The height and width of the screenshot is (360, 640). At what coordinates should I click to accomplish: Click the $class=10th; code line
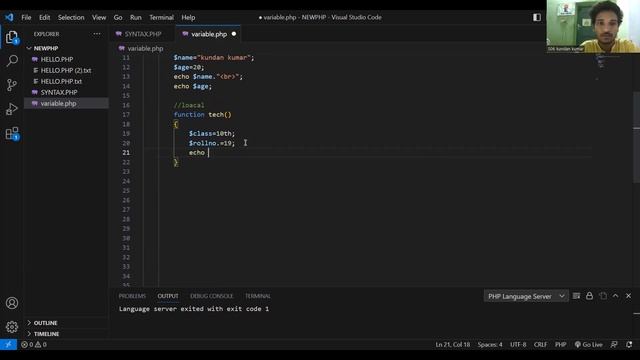click(x=212, y=133)
